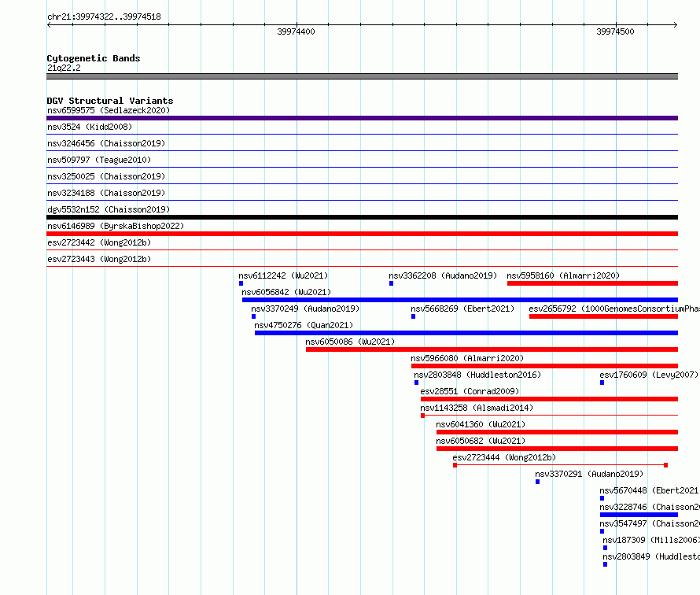
Task: Select the red nsv6050682 variant bar
Action: [557, 449]
